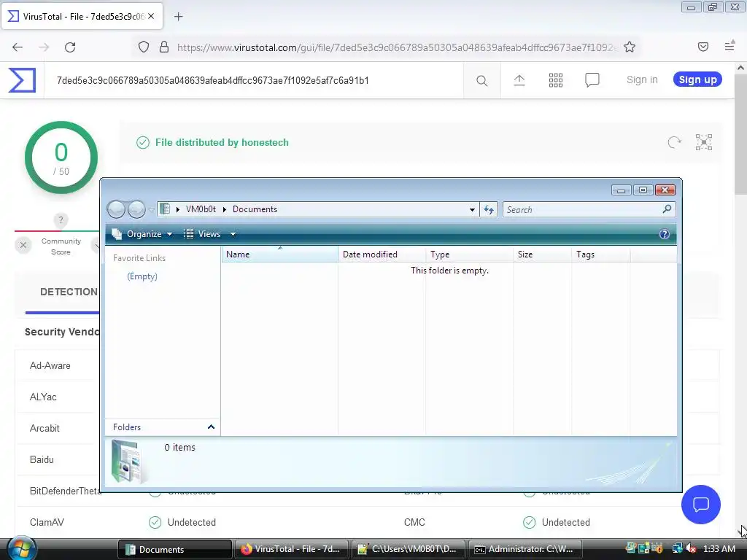747x560 pixels.
Task: Click the Baidu vendor name
Action: pos(42,459)
